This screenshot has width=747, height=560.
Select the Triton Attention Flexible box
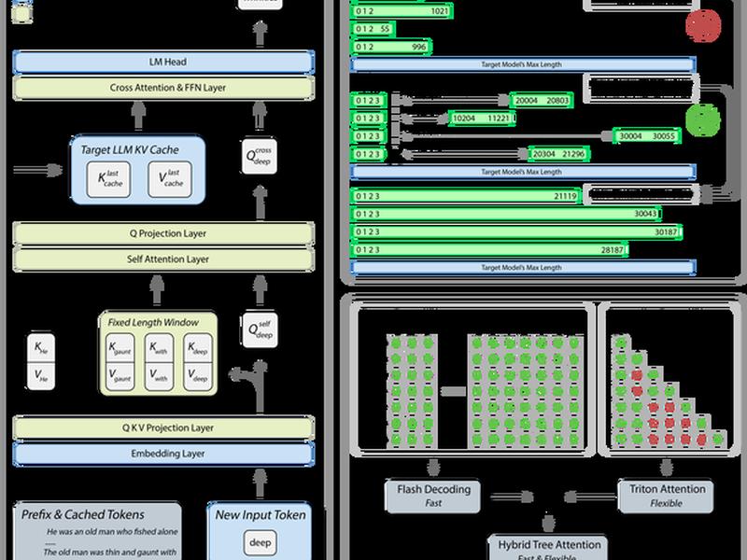[666, 496]
